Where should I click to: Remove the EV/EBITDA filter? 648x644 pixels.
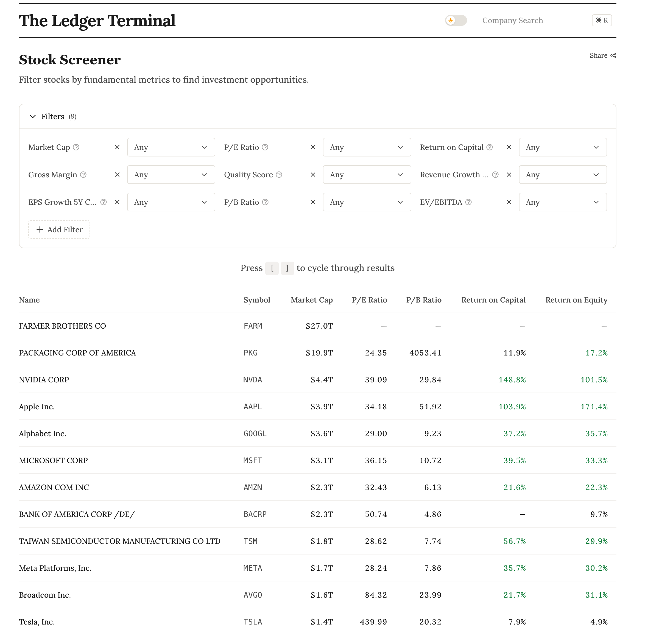click(509, 202)
